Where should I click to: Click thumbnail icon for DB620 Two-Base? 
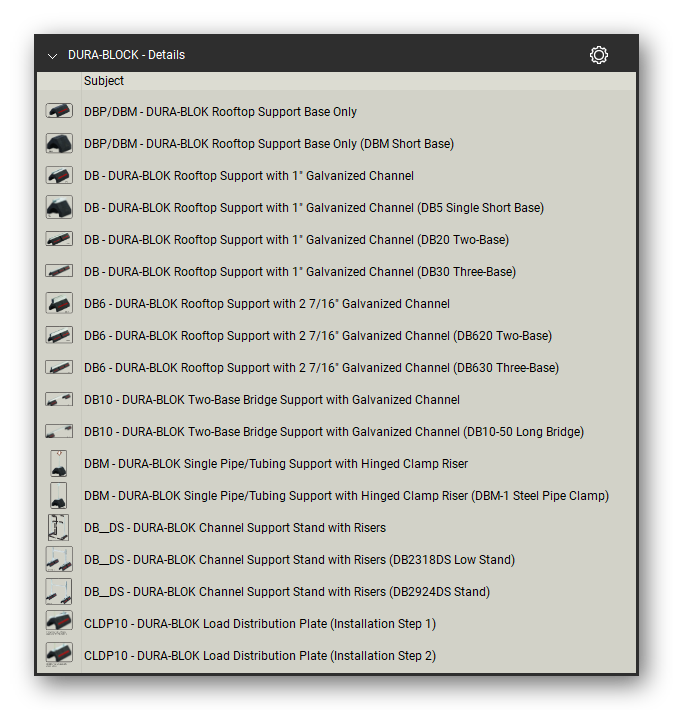tap(59, 335)
